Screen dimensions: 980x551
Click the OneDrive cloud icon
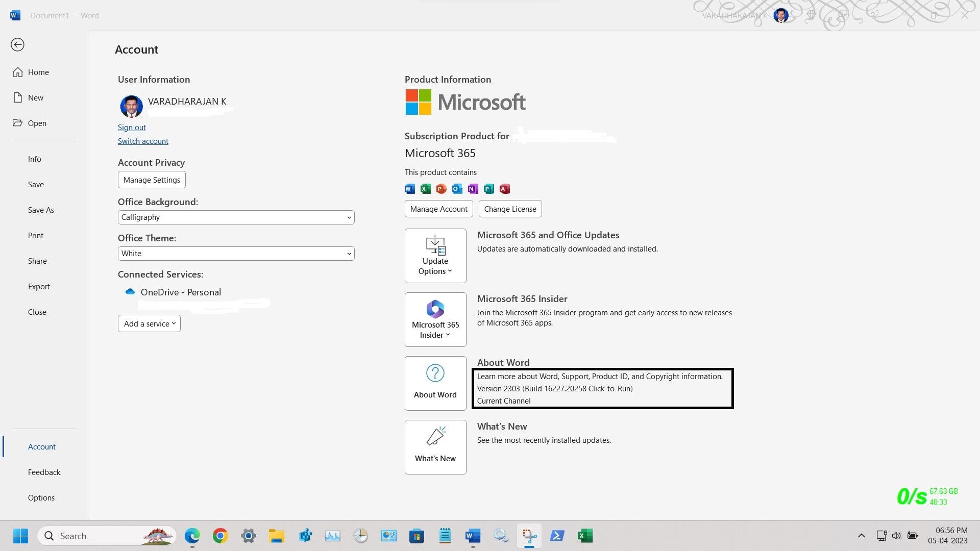(x=130, y=292)
